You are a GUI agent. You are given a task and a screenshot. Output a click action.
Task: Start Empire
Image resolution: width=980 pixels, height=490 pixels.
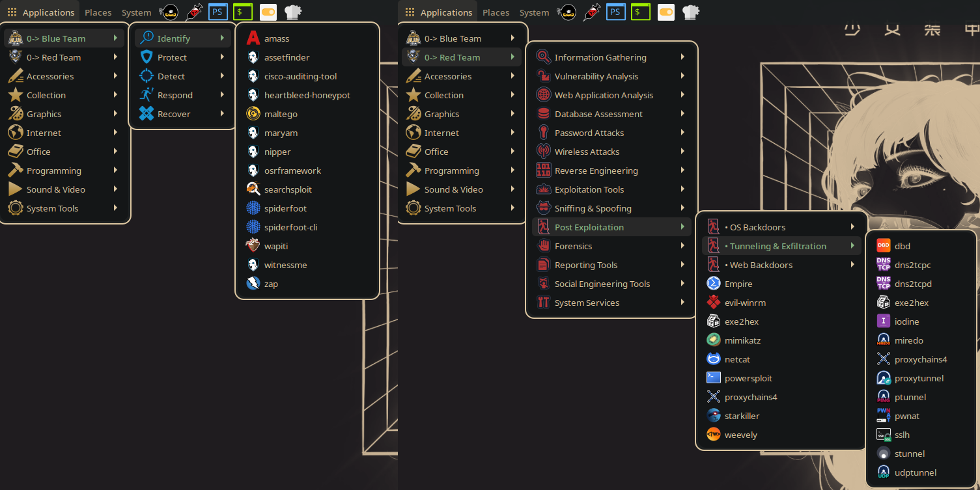point(740,283)
